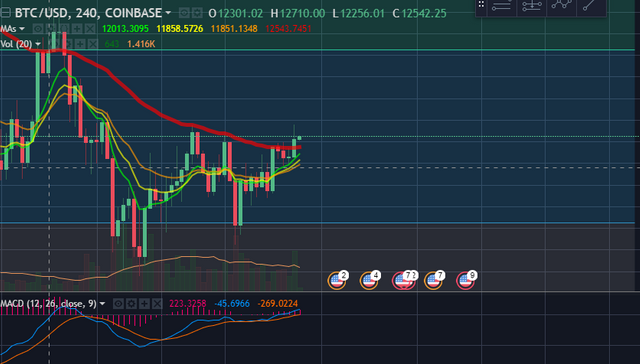The image size is (640, 364).
Task: Open settings gear for BTC/USD series
Action: (x=197, y=13)
